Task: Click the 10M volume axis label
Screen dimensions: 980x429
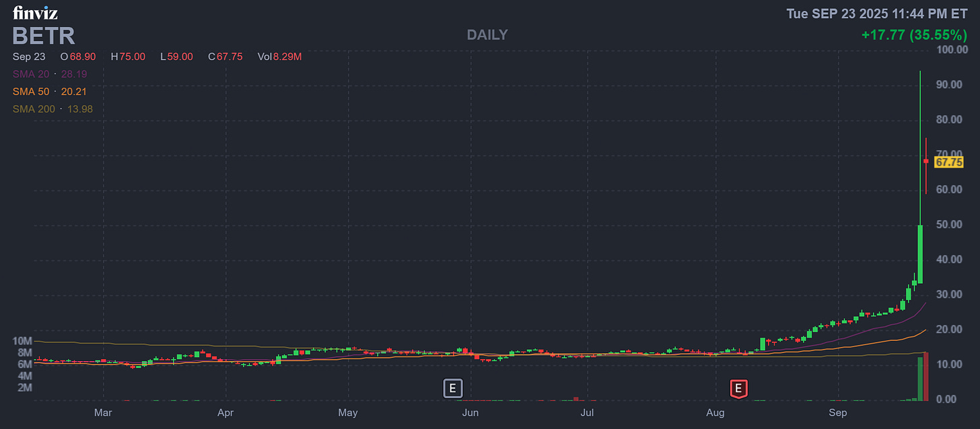Action: click(x=22, y=341)
